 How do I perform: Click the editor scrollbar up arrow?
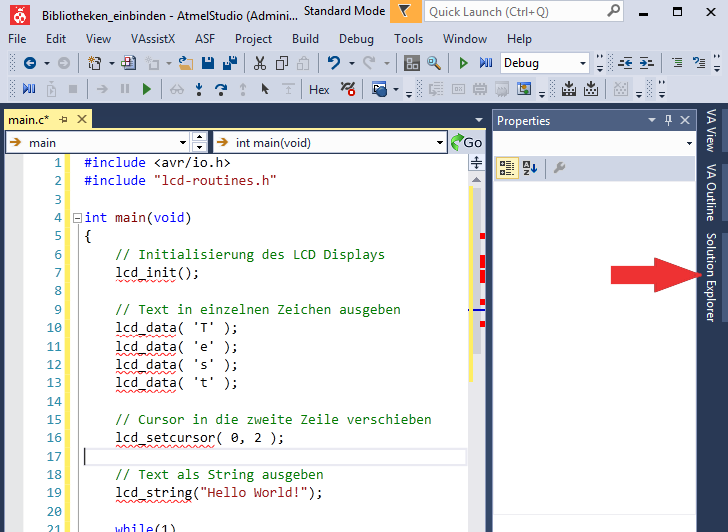[476, 180]
